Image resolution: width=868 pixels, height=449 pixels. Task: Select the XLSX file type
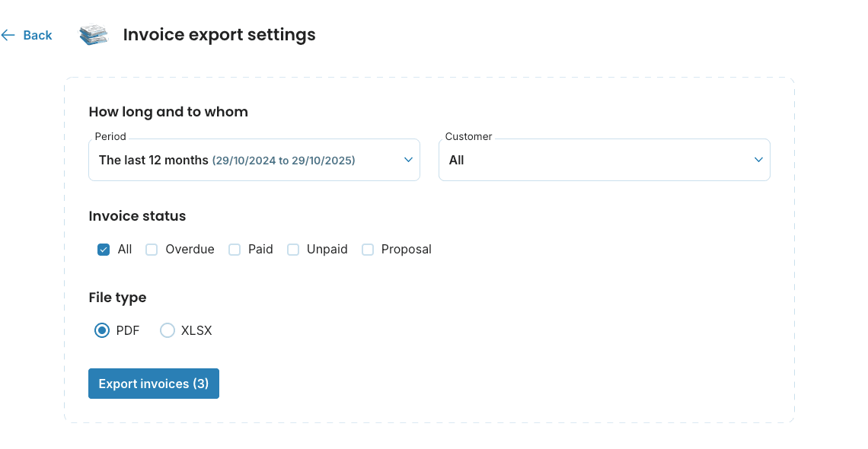pyautogui.click(x=168, y=330)
